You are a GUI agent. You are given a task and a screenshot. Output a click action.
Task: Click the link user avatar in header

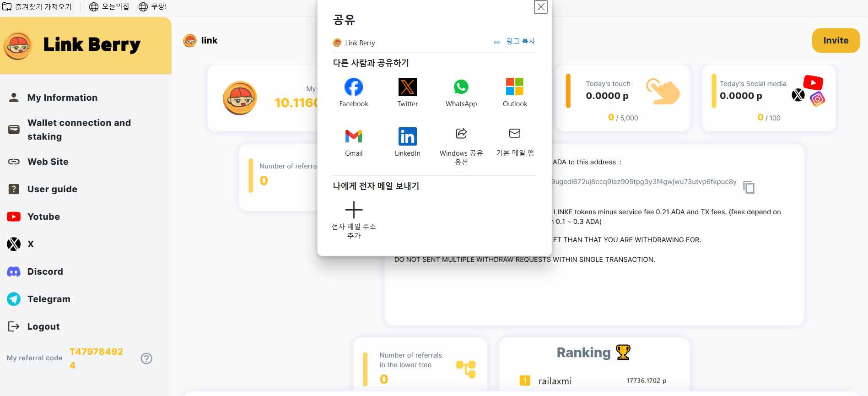[x=190, y=41]
